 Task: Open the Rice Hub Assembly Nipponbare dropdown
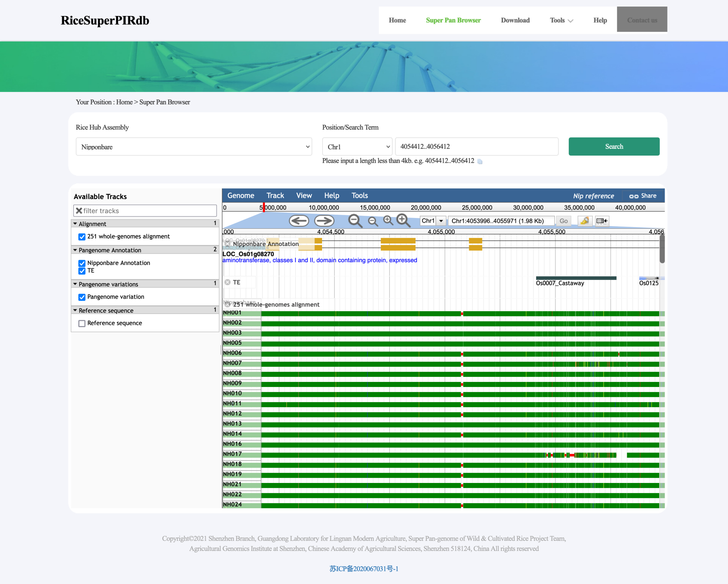(x=194, y=147)
